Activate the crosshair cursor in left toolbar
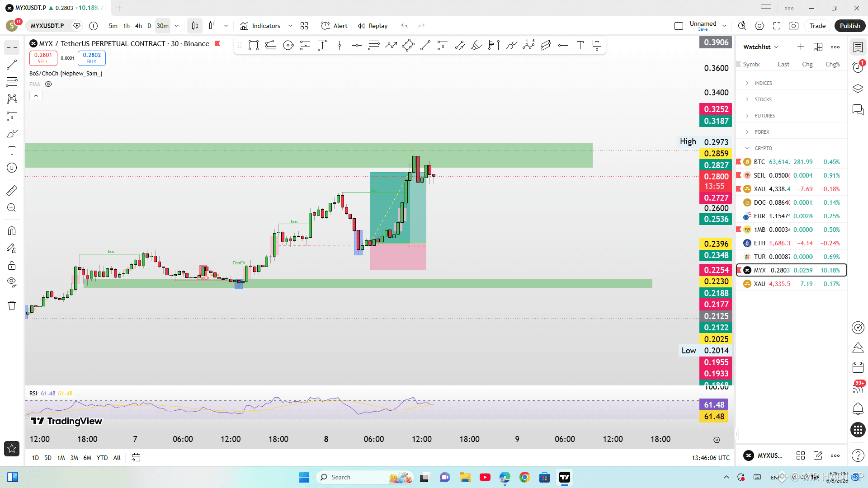Viewport: 868px width, 488px height. (x=12, y=47)
